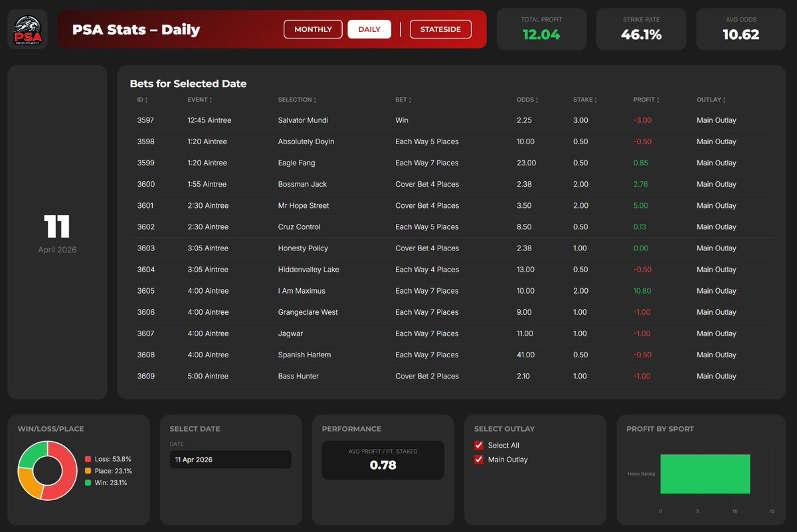Image resolution: width=797 pixels, height=532 pixels.
Task: Click the Honesty Policy selection cell
Action: 303,248
